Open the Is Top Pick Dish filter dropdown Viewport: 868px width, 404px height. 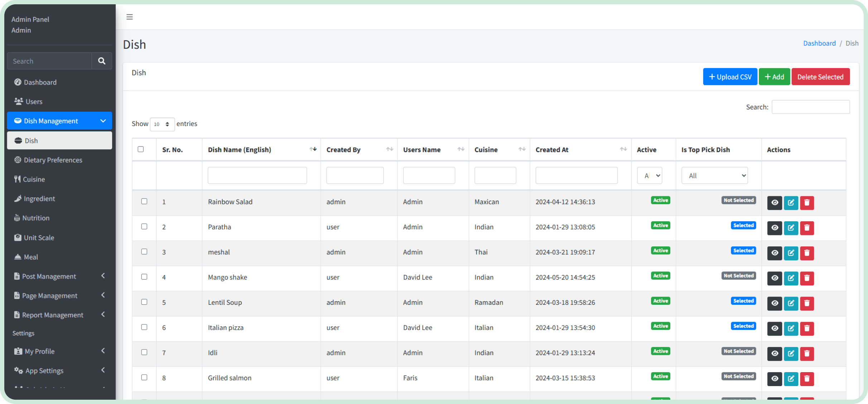(x=714, y=175)
